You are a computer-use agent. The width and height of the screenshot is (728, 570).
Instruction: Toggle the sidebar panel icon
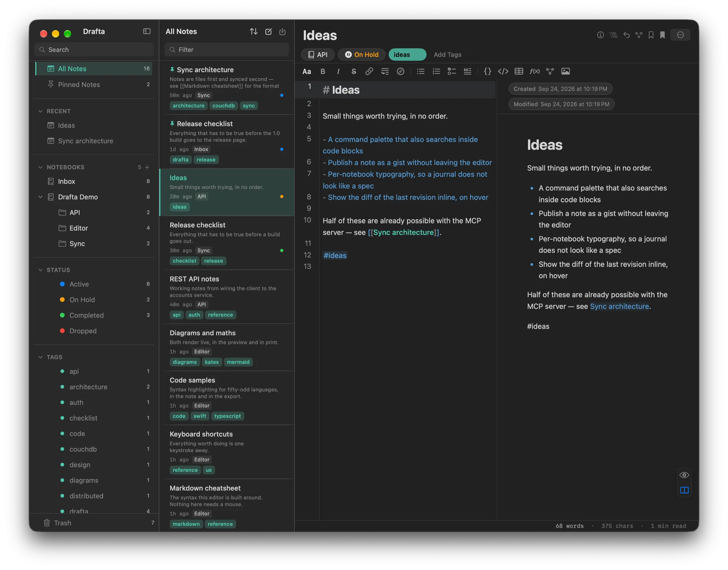[x=147, y=31]
